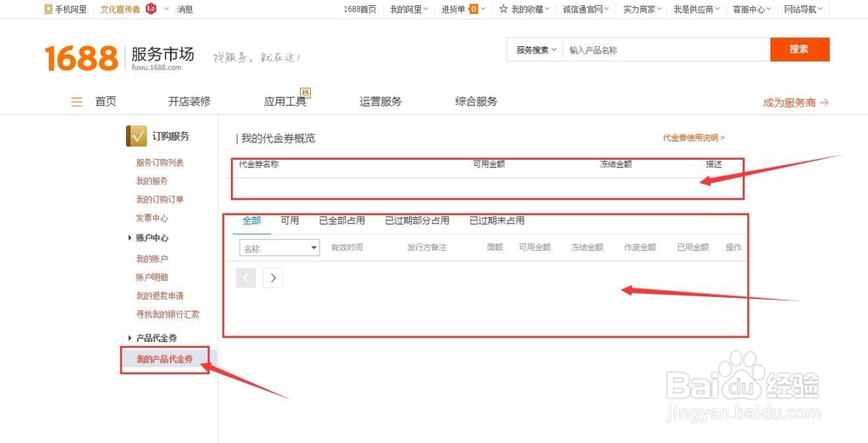Click the 有效时间 column header
This screenshot has width=868, height=443.
346,247
